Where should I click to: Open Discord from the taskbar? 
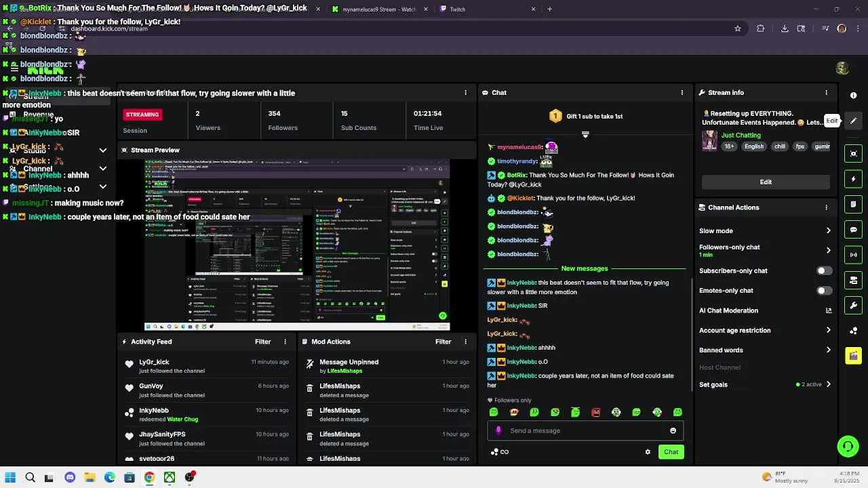[69, 478]
